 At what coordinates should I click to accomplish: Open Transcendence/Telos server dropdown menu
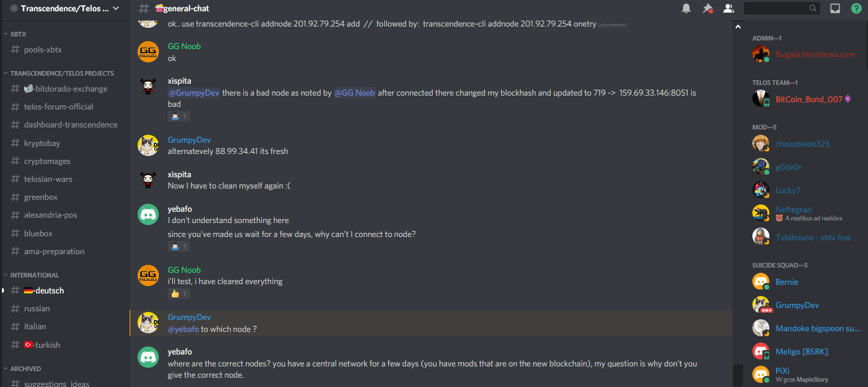(65, 9)
